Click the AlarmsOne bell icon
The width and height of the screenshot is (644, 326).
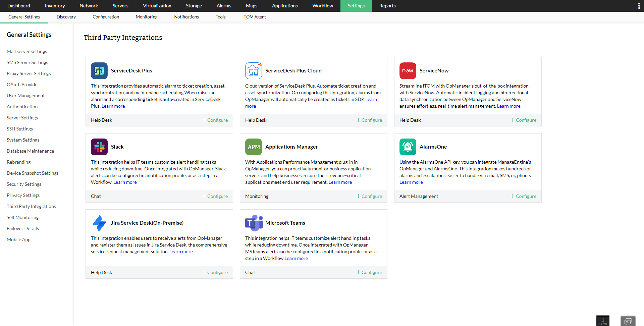point(408,147)
